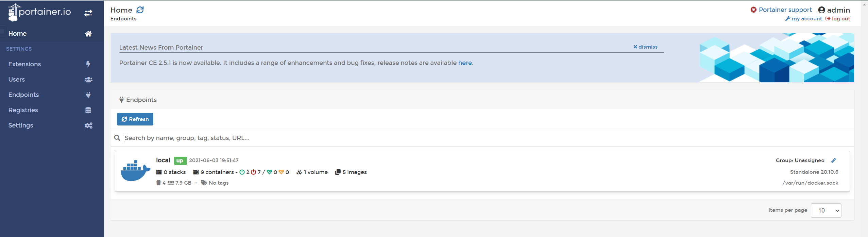Click the Docker whale icon for local endpoint

[135, 170]
